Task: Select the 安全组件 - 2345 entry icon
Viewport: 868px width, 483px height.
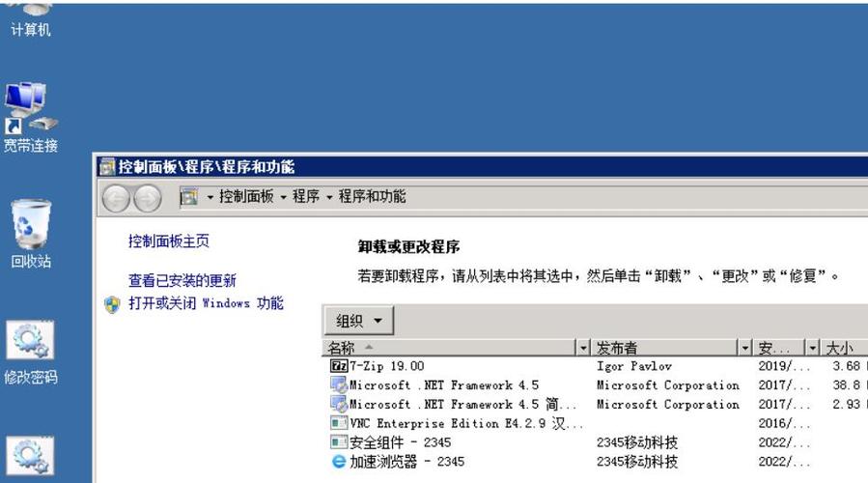Action: tap(338, 442)
